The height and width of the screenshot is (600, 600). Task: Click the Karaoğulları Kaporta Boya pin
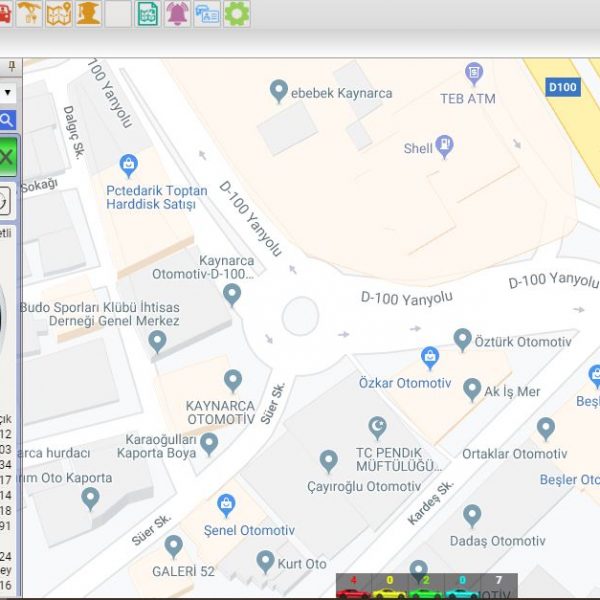[x=209, y=444]
